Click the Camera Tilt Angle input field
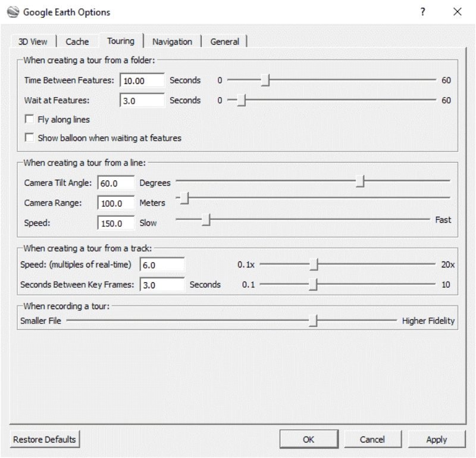The width and height of the screenshot is (476, 458). (116, 183)
